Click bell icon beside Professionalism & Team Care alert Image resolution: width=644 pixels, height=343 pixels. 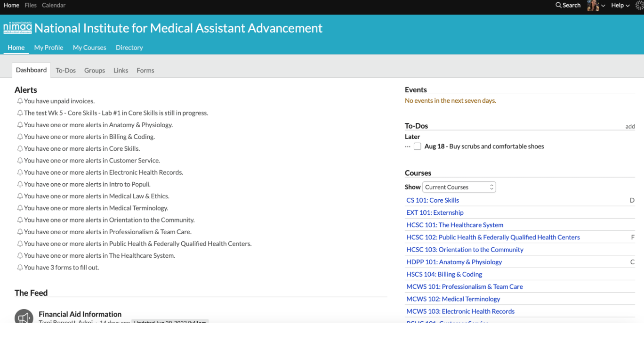click(20, 232)
